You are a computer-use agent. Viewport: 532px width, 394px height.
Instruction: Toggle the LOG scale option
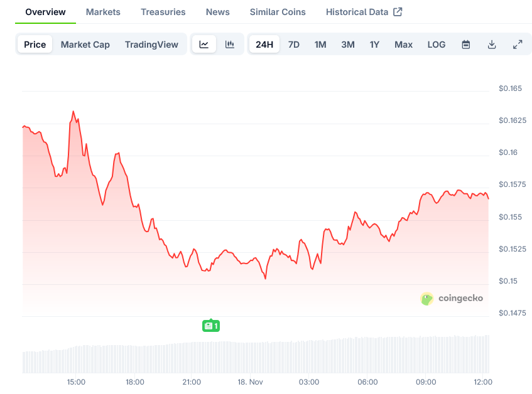(437, 45)
